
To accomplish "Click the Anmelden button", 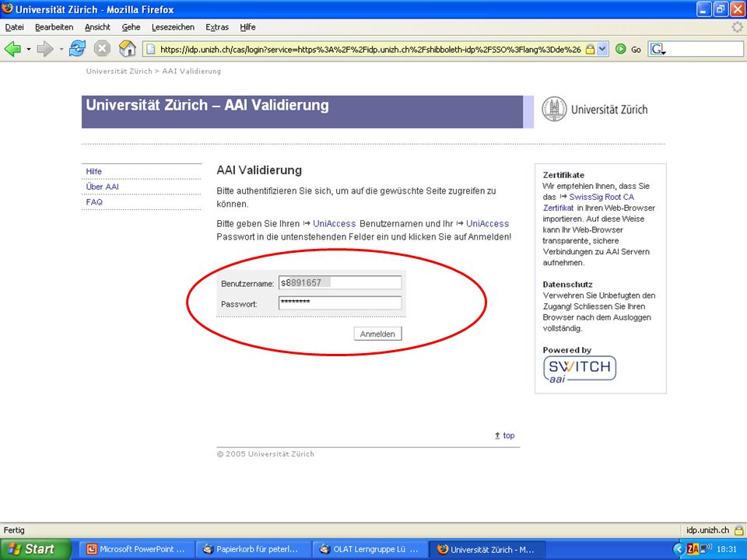I will pyautogui.click(x=378, y=334).
